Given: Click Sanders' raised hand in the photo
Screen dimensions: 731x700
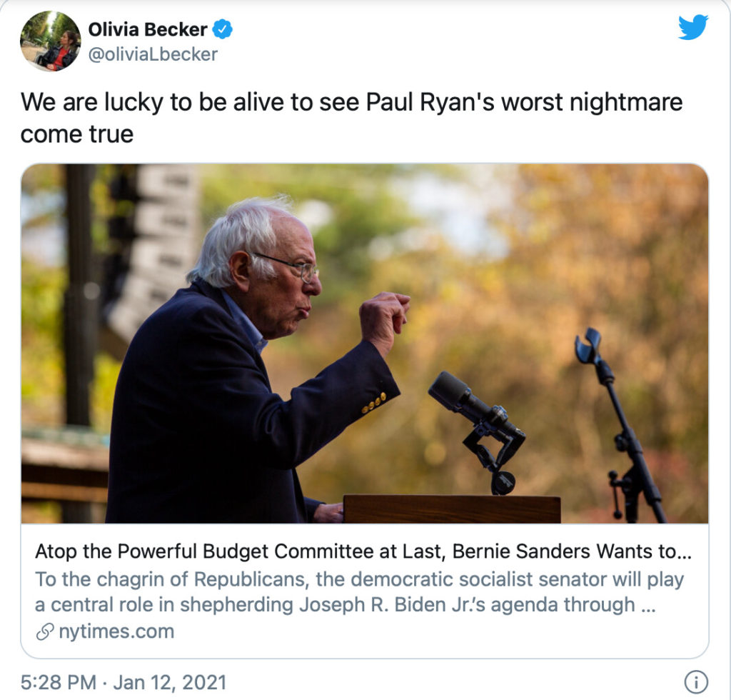Looking at the screenshot, I should tap(383, 318).
